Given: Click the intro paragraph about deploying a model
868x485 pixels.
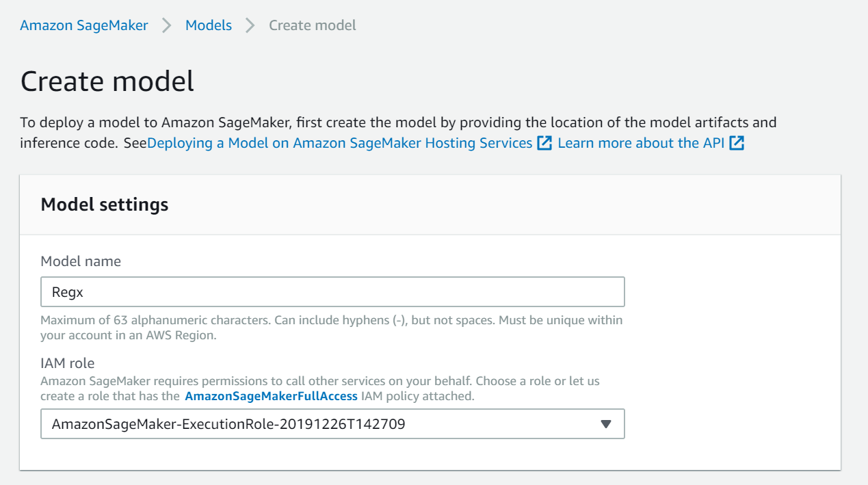Looking at the screenshot, I should 398,133.
